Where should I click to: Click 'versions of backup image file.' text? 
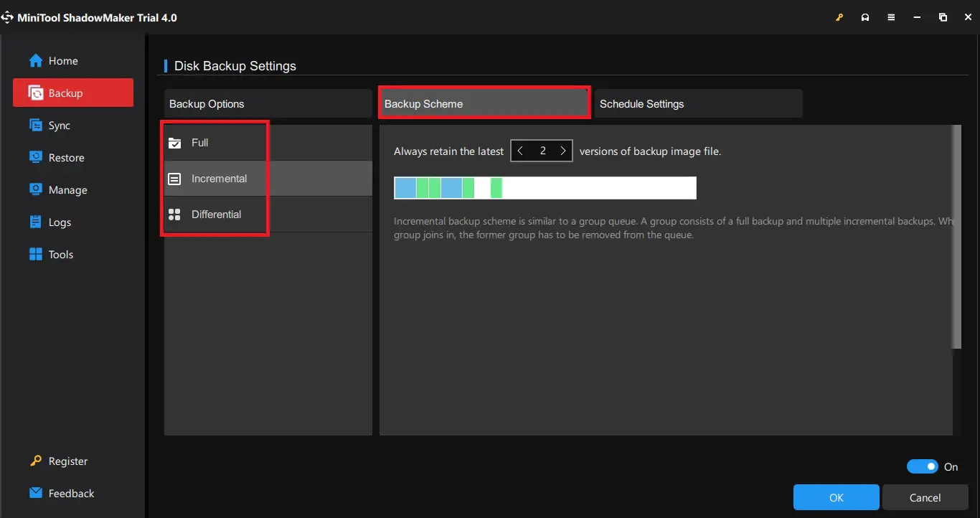click(650, 151)
